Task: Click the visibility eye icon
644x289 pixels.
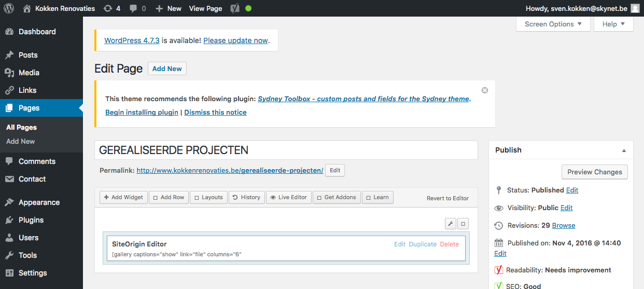Action: pos(499,208)
